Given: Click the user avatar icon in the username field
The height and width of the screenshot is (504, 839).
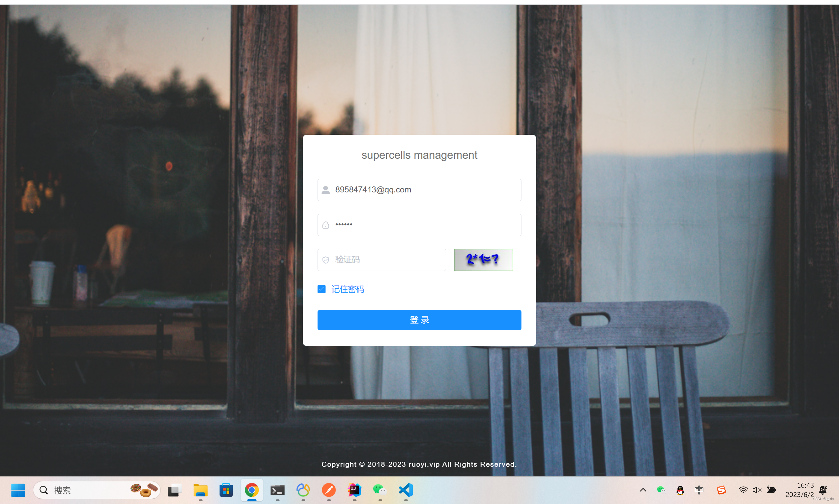Looking at the screenshot, I should (326, 190).
